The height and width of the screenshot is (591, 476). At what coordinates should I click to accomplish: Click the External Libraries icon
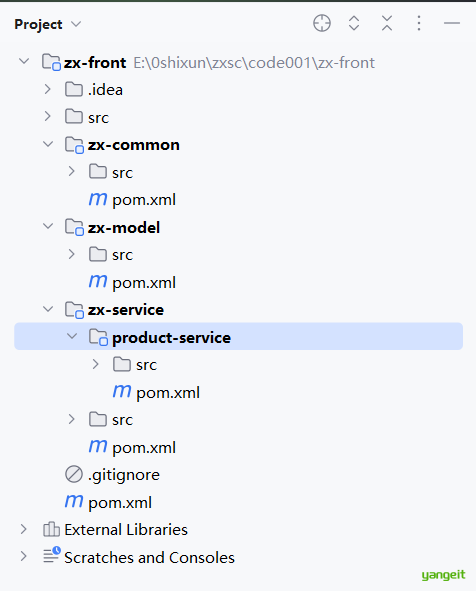coord(51,529)
